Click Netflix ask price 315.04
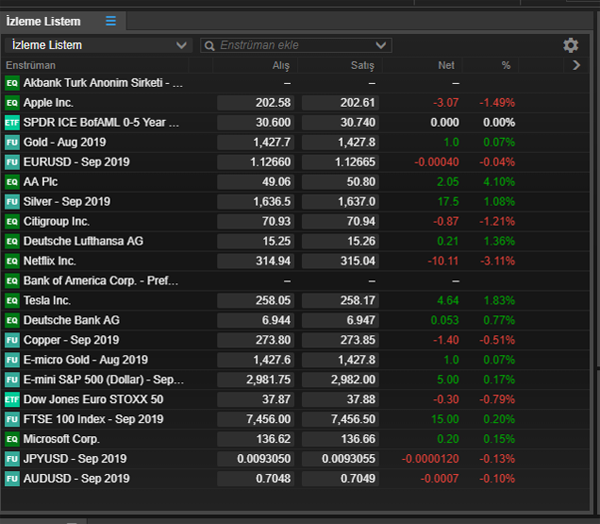Screen dimensions: 600x524 pyautogui.click(x=340, y=261)
